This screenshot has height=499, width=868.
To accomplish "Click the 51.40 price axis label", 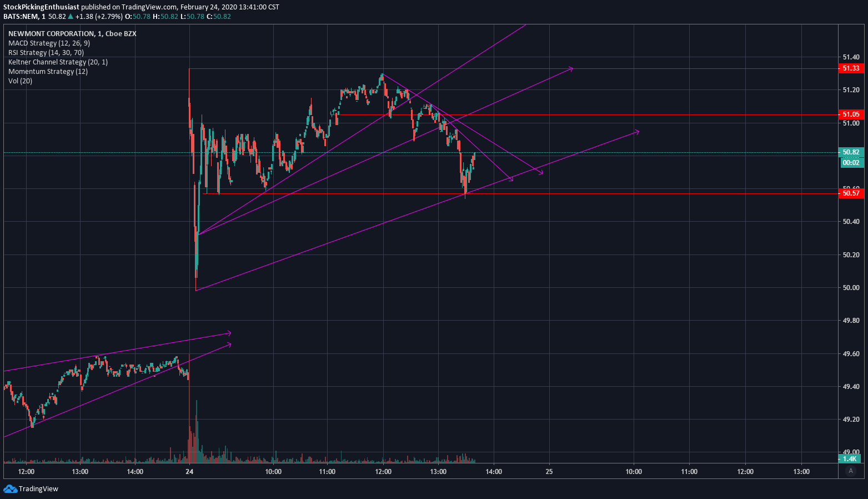I will pos(851,57).
